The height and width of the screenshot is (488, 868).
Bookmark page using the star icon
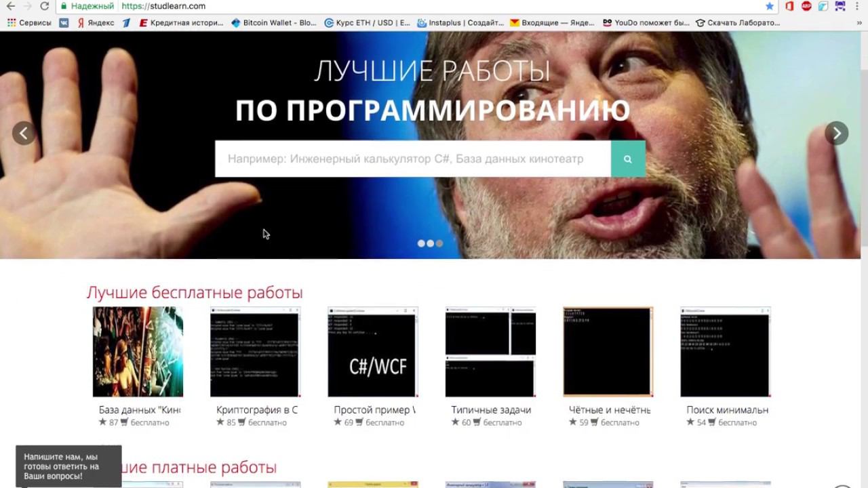770,6
